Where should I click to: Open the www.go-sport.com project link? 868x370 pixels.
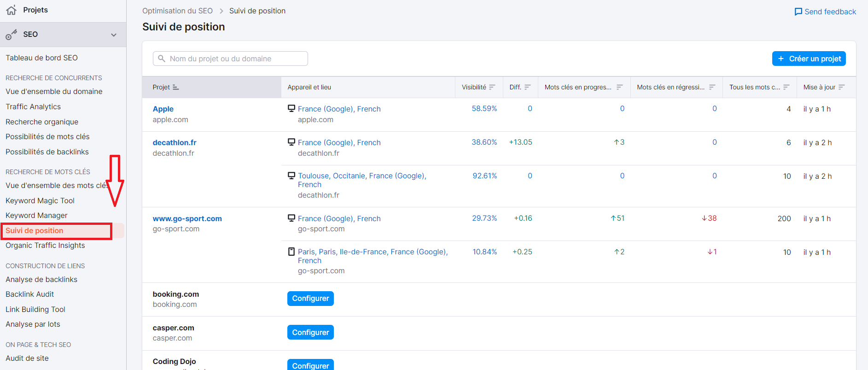(x=187, y=218)
